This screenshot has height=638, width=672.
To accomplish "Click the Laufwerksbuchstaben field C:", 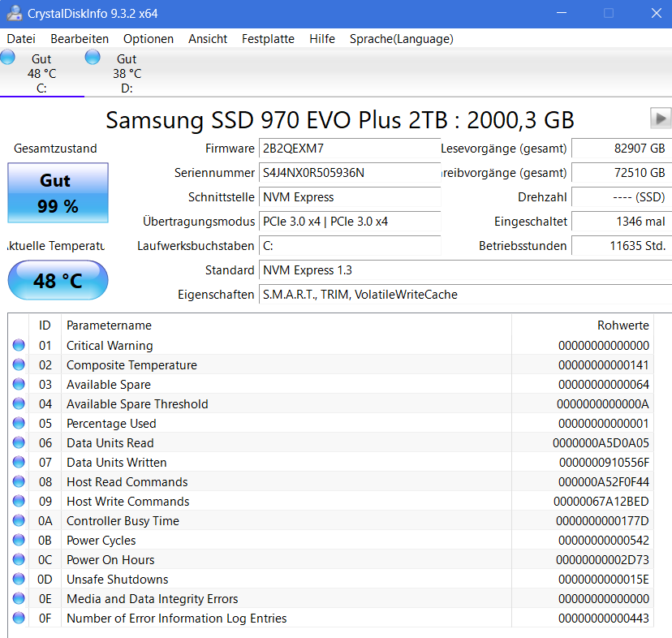I will tap(350, 246).
